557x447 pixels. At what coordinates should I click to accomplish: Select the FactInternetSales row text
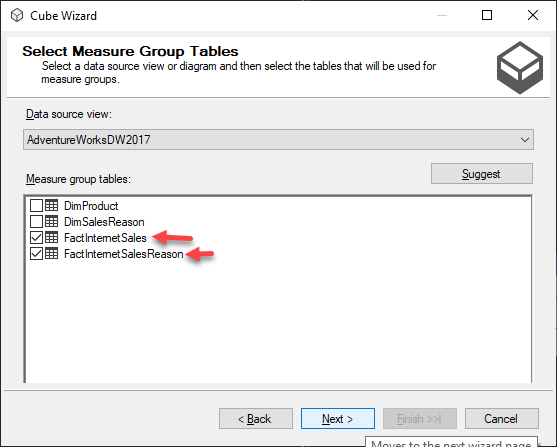tap(105, 238)
